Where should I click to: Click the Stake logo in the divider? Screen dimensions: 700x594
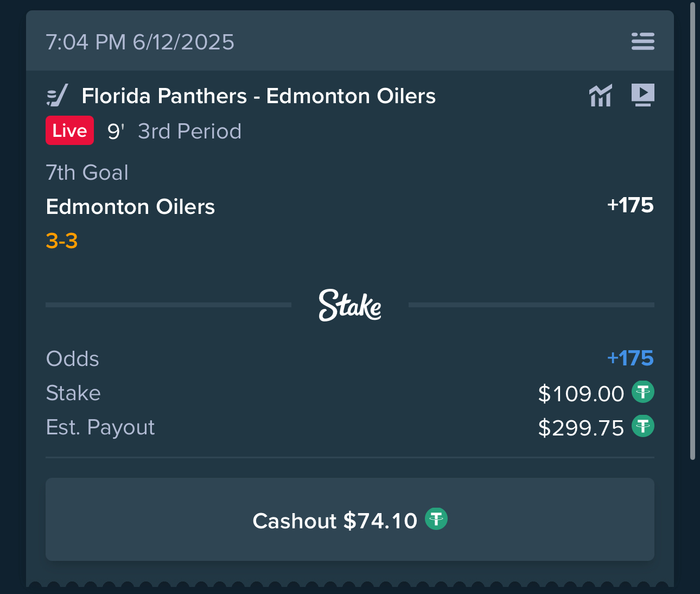click(350, 305)
